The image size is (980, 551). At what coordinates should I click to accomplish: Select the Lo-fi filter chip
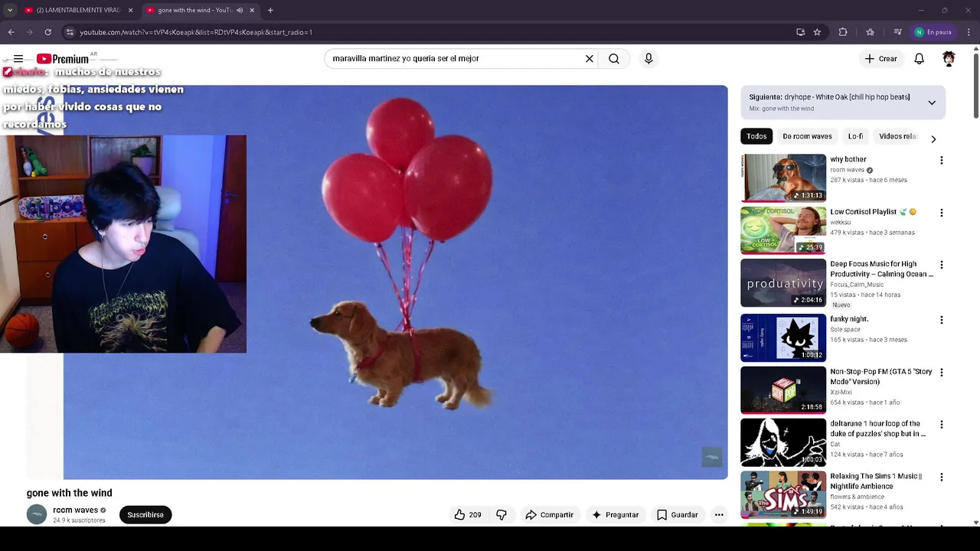tap(855, 136)
